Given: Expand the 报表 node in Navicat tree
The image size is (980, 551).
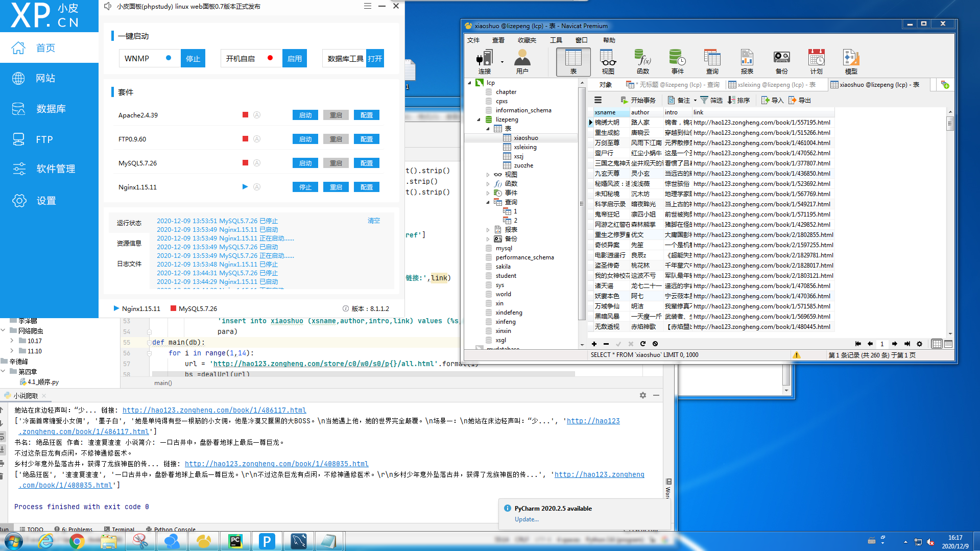Looking at the screenshot, I should (x=488, y=230).
